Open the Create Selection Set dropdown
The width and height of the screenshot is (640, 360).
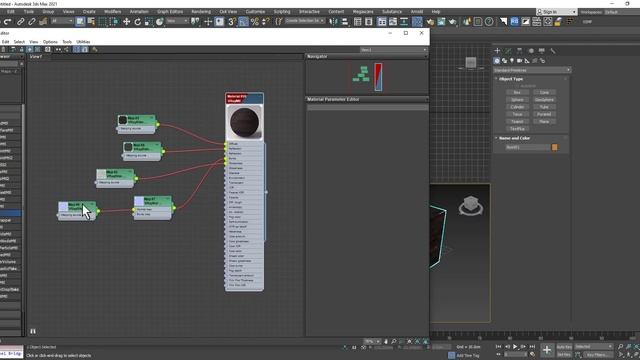click(304, 21)
